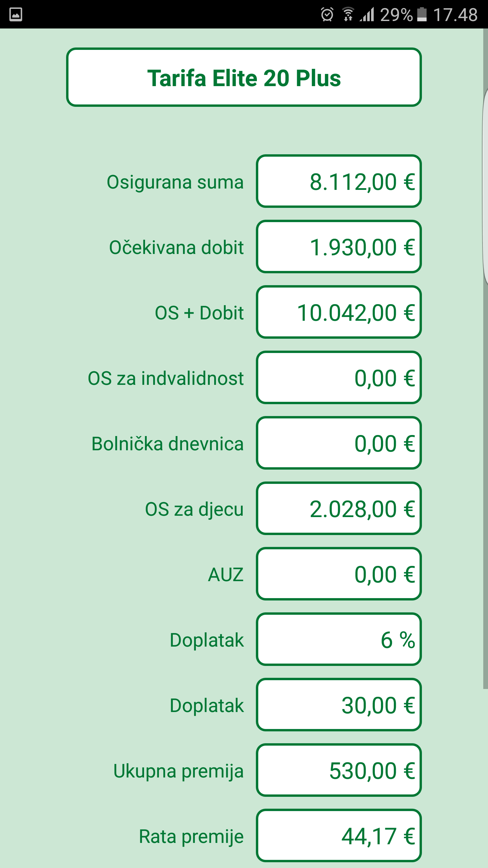Tap the 17.48 clock in status bar
Screen dimensions: 488x868
(455, 15)
